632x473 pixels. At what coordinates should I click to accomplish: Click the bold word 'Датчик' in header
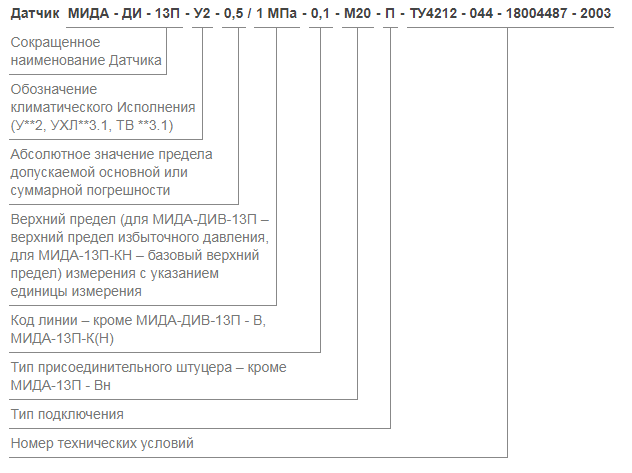point(35,14)
